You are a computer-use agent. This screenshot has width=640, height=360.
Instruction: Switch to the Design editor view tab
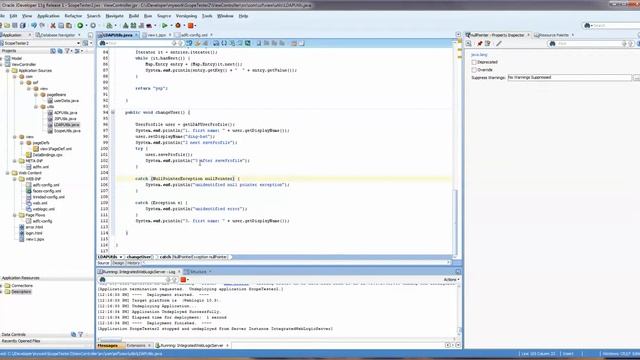(118, 263)
